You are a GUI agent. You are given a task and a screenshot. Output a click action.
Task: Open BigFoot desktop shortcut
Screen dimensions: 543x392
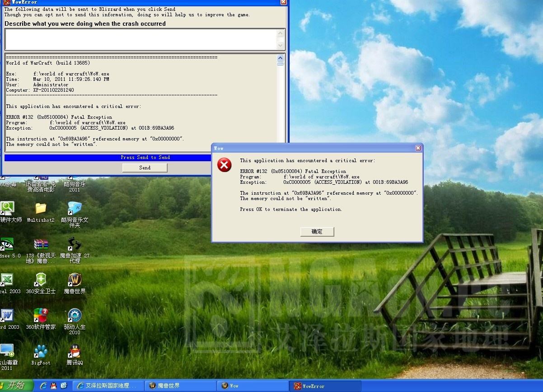click(41, 355)
